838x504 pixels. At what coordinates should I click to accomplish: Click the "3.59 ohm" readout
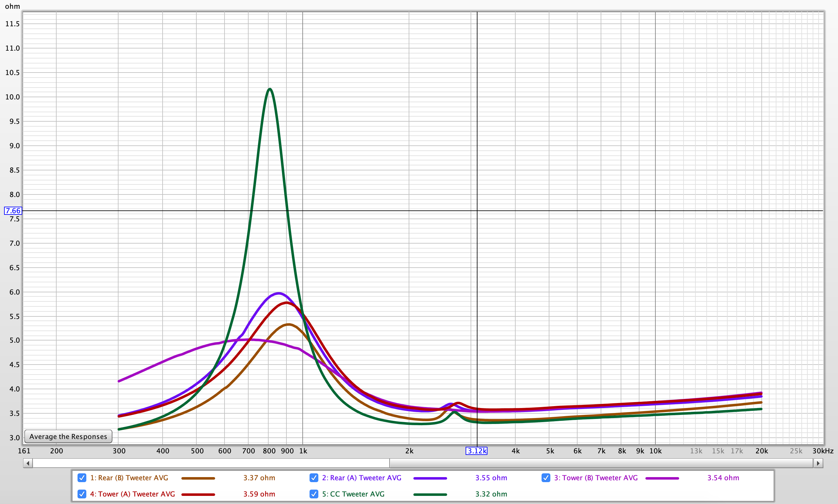tap(259, 494)
